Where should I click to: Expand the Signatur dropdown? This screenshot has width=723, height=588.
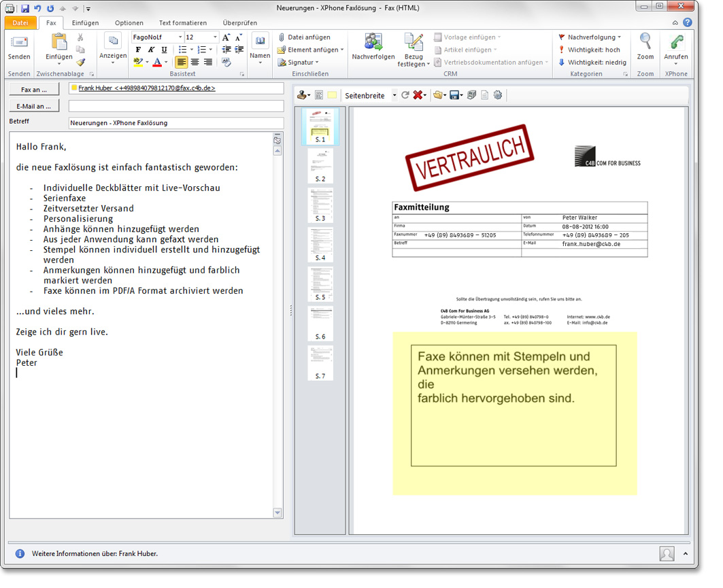317,63
